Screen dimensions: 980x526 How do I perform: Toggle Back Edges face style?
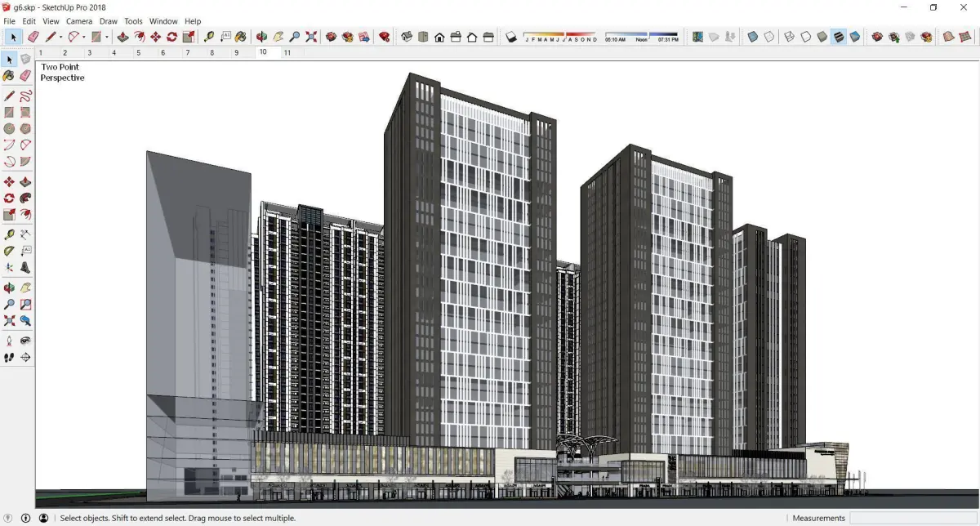pyautogui.click(x=769, y=37)
